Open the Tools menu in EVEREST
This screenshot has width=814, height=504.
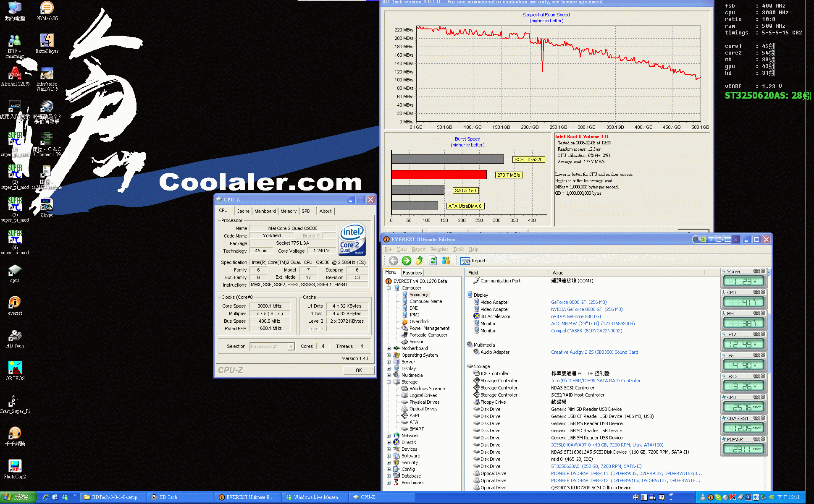coord(459,249)
